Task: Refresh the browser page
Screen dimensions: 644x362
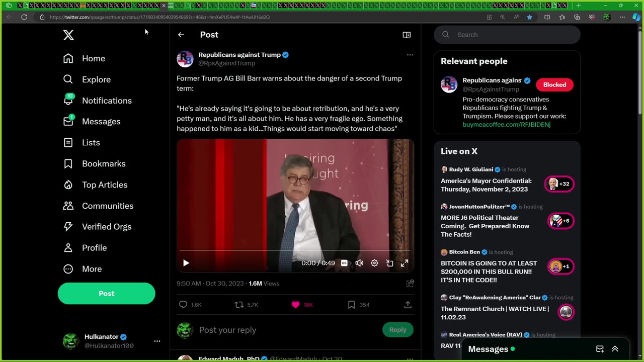Action: click(24, 17)
